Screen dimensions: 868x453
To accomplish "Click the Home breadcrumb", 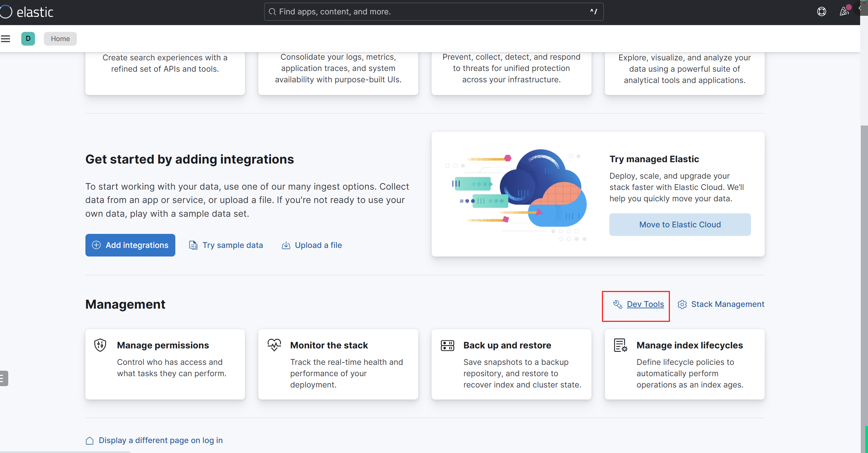I will click(x=60, y=39).
